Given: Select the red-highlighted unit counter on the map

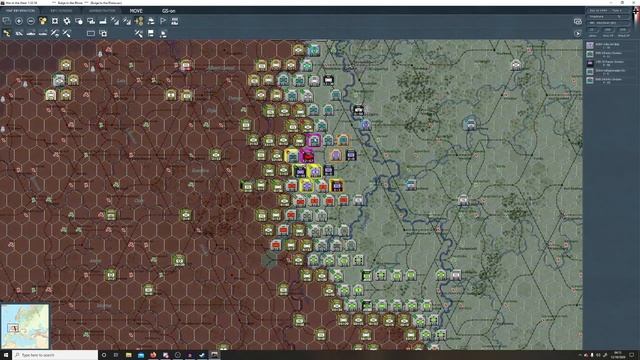Looking at the screenshot, I should click(x=307, y=156).
